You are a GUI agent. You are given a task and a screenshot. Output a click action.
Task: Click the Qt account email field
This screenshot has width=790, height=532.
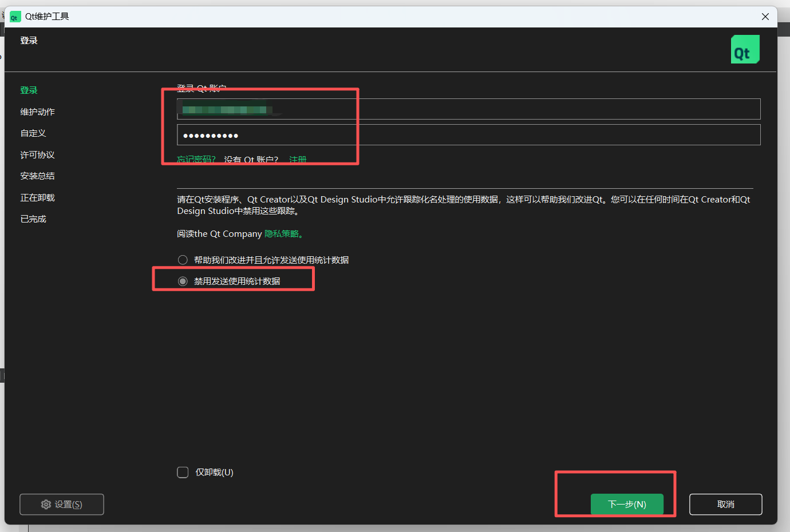(468, 109)
